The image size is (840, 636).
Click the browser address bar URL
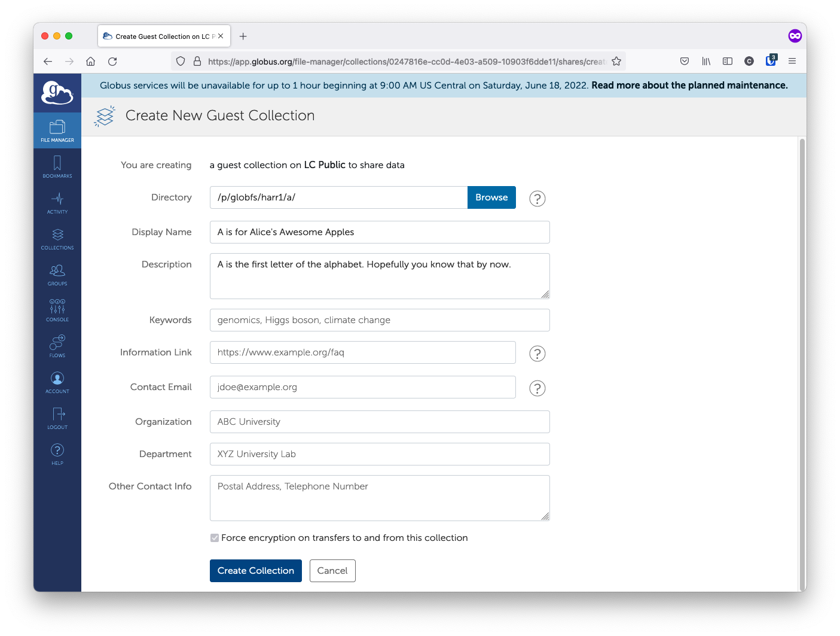[x=407, y=62]
